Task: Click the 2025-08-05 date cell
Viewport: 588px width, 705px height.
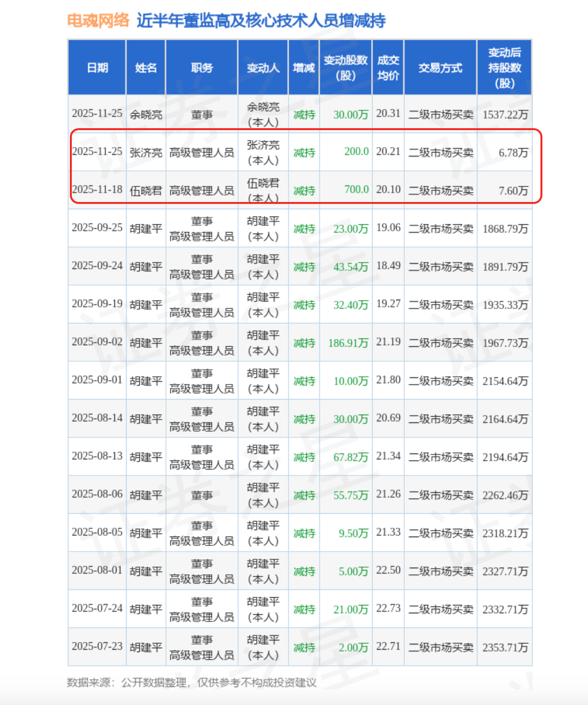Action: 97,532
